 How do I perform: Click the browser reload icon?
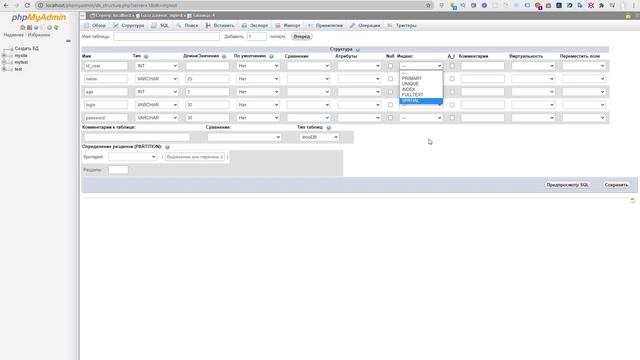[x=27, y=5]
